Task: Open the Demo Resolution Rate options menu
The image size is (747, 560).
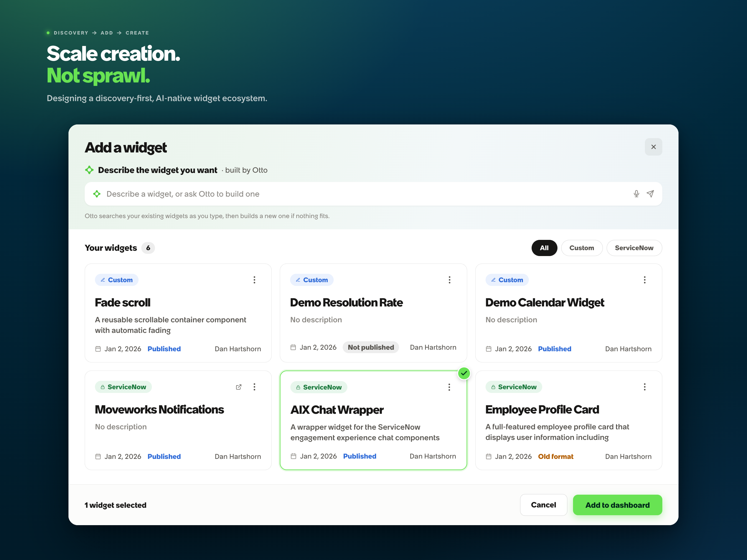Action: click(x=449, y=280)
